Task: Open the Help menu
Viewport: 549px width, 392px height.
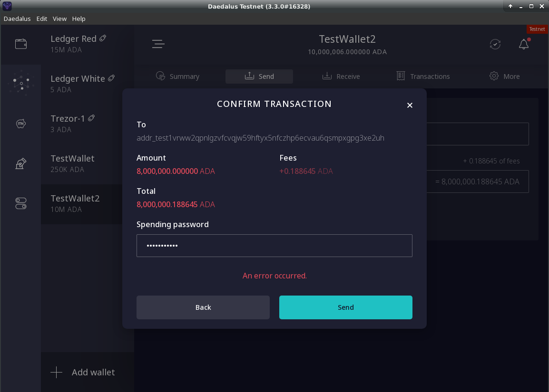Action: [79, 19]
